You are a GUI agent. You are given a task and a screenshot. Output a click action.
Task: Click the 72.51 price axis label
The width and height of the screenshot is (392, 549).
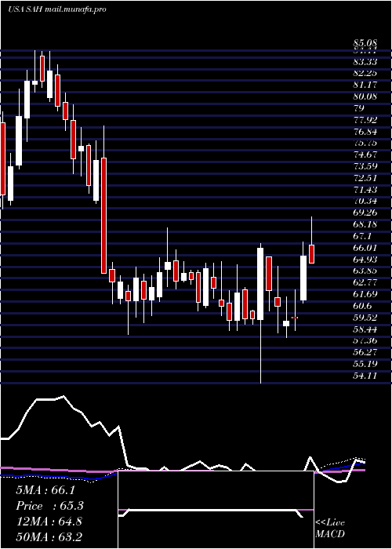(365, 178)
